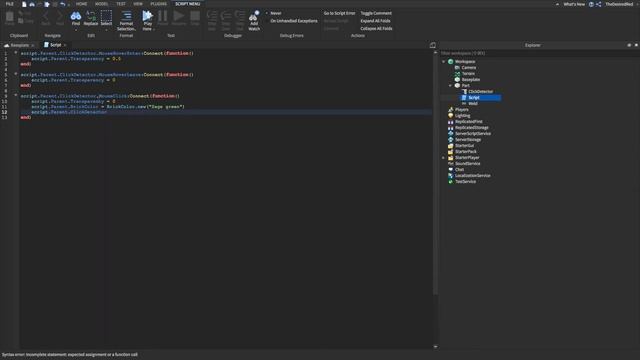Switch to the PLUGINS ribbon tab
The image size is (640, 360).
pyautogui.click(x=159, y=4)
